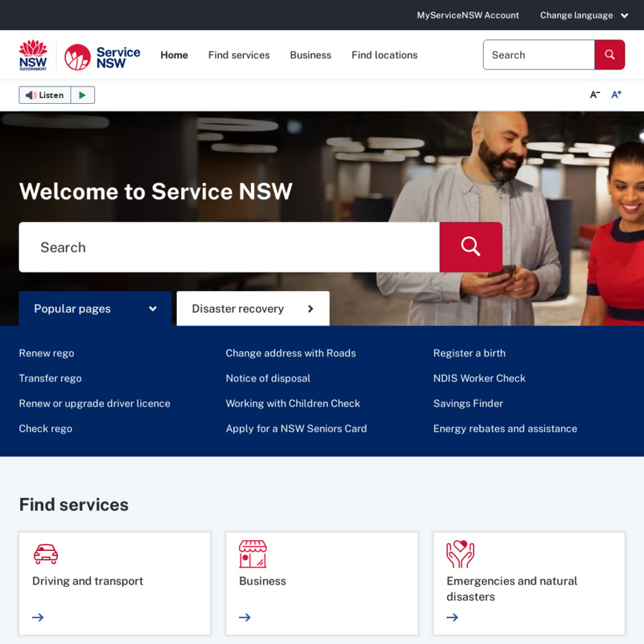Open the Find services menu item
The width and height of the screenshot is (644, 644).
(239, 55)
